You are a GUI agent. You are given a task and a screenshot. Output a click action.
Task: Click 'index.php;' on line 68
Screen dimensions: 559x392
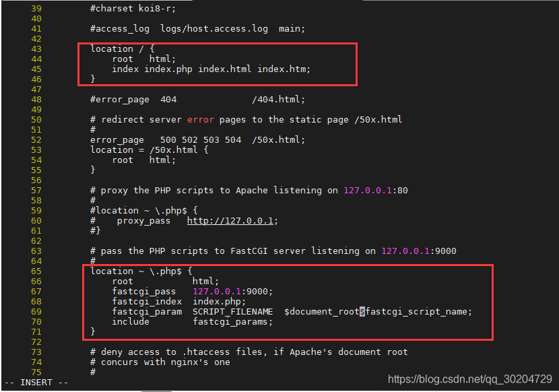pyautogui.click(x=220, y=302)
